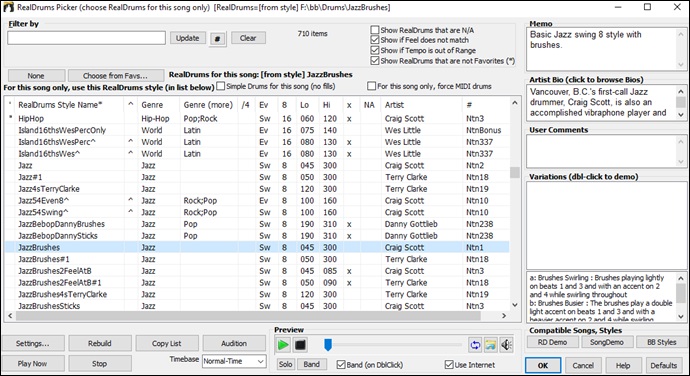Image resolution: width=690 pixels, height=376 pixels.
Task: Enable Show RealDrums that are N/A
Action: tap(375, 30)
